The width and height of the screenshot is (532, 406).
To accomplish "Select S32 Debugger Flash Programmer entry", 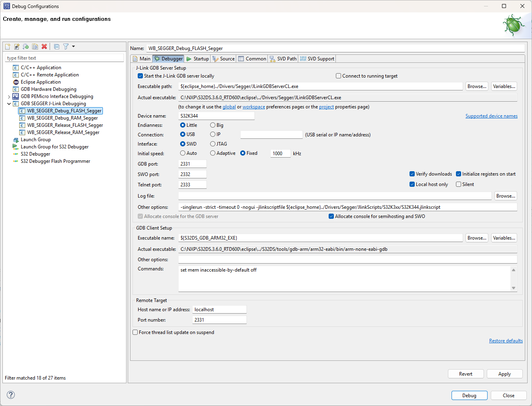I will tap(55, 161).
